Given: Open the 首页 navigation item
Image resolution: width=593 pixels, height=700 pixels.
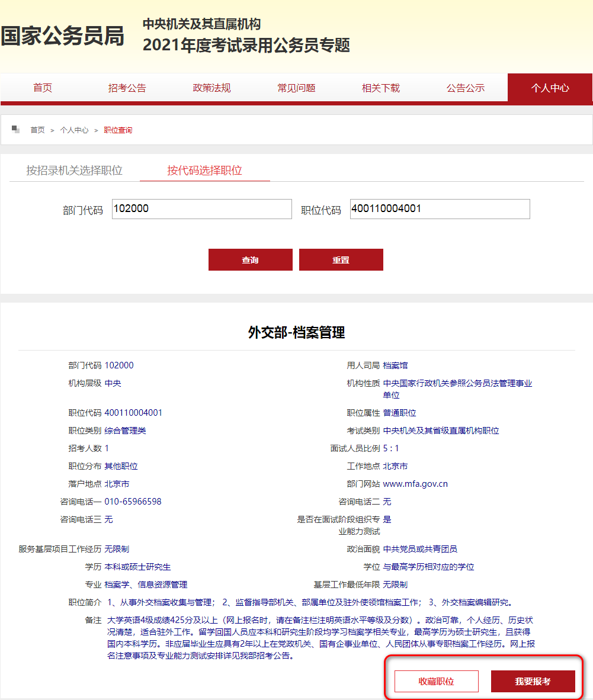Looking at the screenshot, I should pyautogui.click(x=43, y=88).
